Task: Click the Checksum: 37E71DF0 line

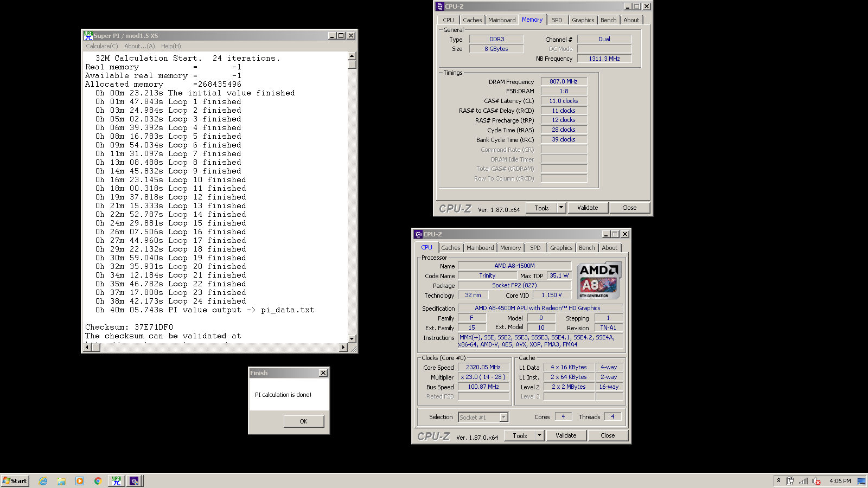Action: (129, 327)
